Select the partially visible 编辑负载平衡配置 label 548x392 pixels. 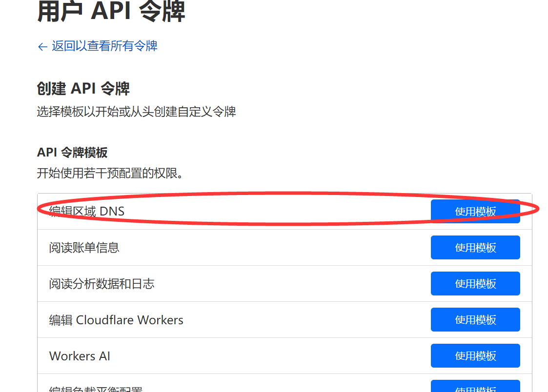(x=96, y=390)
